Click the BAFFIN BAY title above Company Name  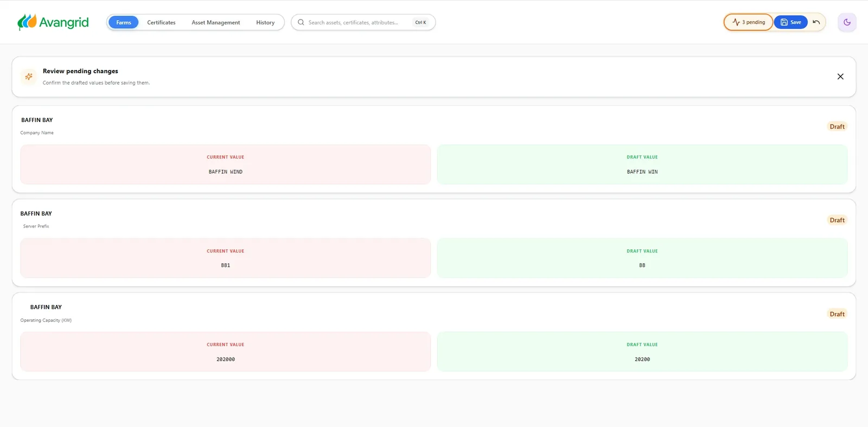point(37,120)
